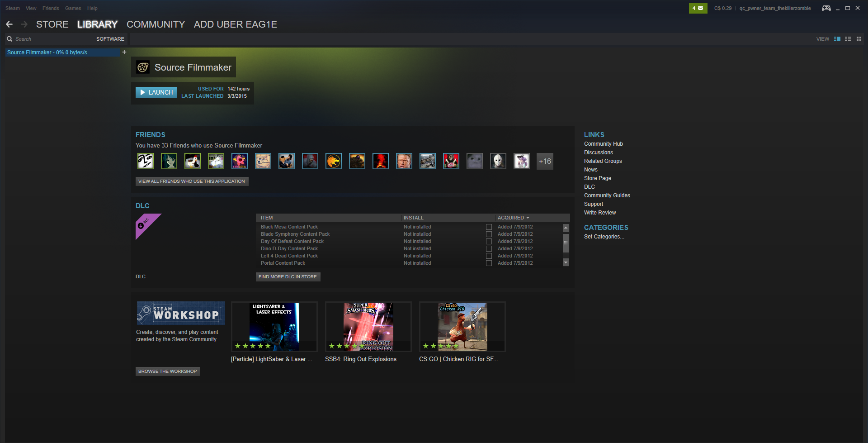Open the Games menu
The image size is (868, 443).
click(x=73, y=8)
